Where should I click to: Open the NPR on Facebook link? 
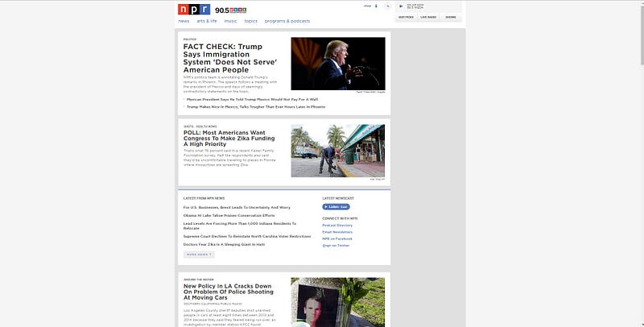click(x=337, y=238)
